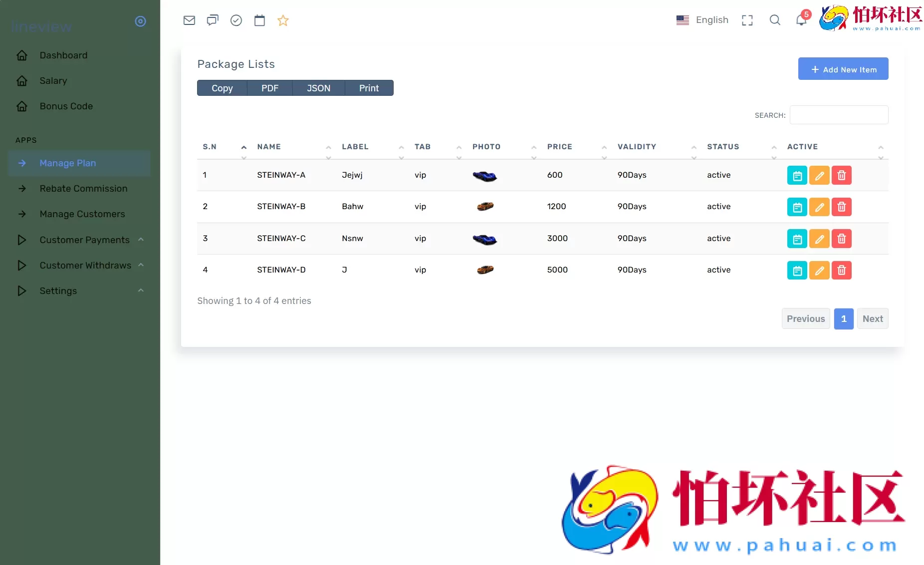Edit STEINWAY-A using the pencil icon
Image resolution: width=924 pixels, height=565 pixels.
click(819, 175)
